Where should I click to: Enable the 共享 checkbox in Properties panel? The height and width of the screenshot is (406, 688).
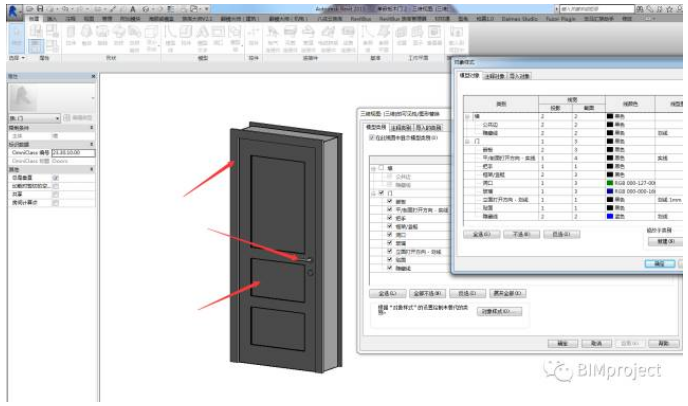pyautogui.click(x=56, y=193)
